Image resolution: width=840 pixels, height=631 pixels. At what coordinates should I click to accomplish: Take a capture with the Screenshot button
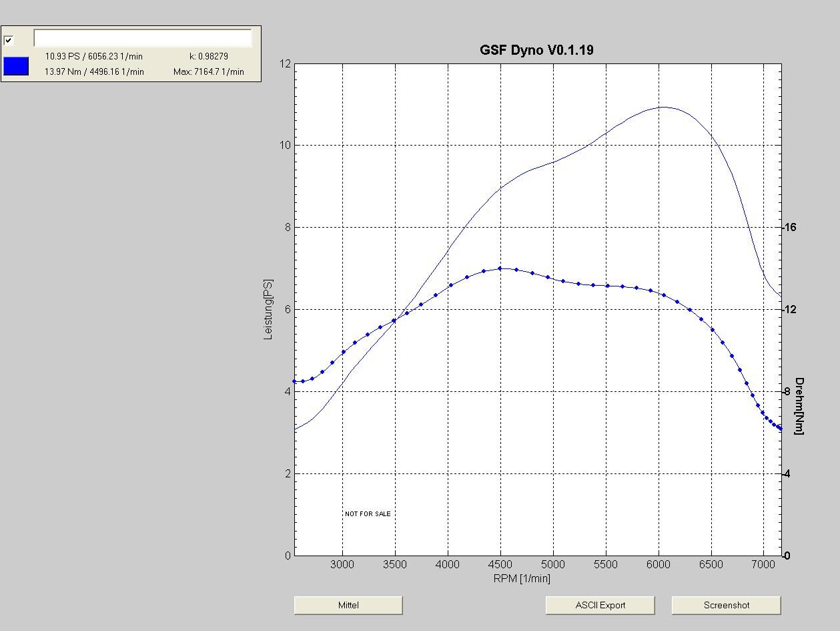(726, 605)
